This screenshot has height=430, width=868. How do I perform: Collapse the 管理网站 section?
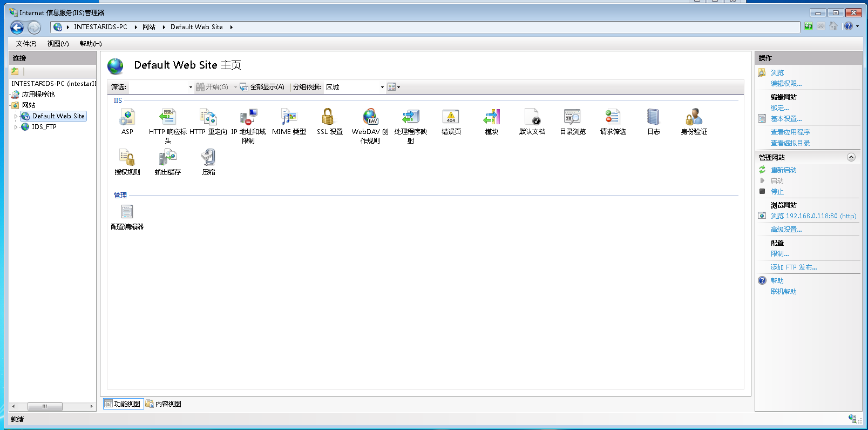click(851, 157)
